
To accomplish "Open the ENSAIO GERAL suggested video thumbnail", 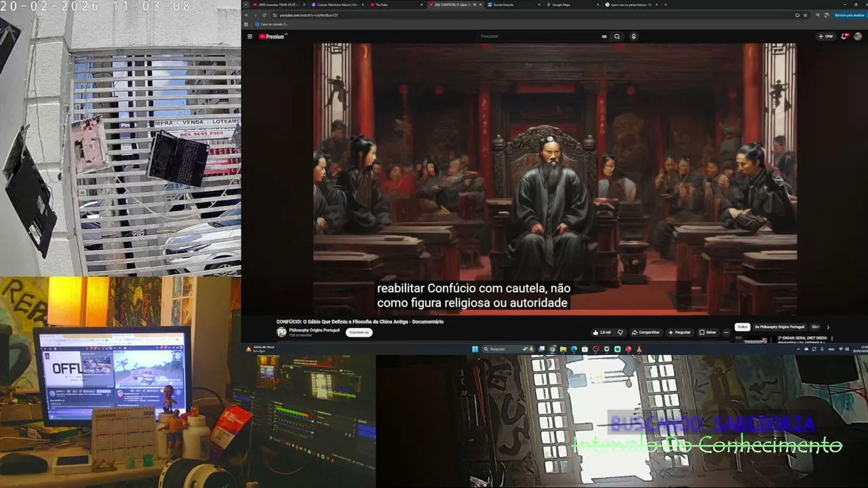I will (x=755, y=340).
